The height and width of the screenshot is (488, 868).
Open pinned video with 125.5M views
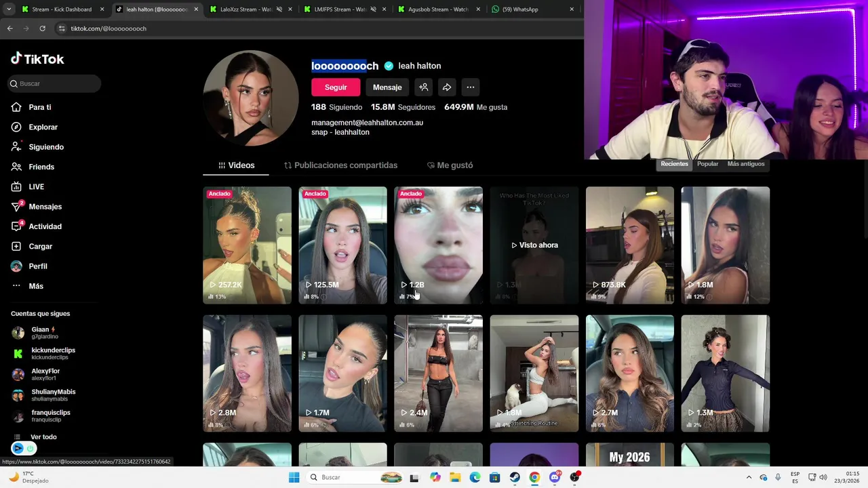(343, 245)
